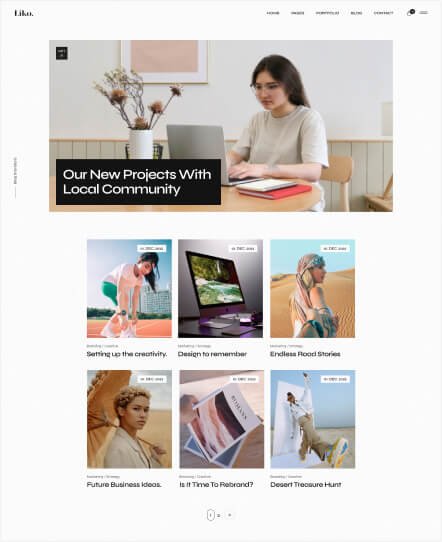Image resolution: width=442 pixels, height=542 pixels.
Task: Open the shopping cart icon
Action: (410, 13)
